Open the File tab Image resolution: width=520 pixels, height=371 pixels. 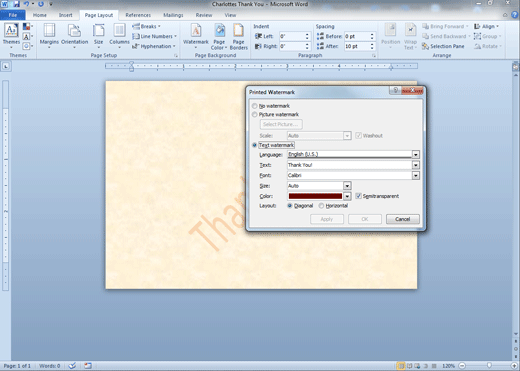(13, 15)
